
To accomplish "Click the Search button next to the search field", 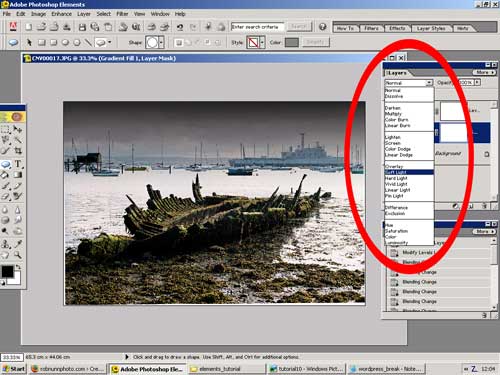I will click(299, 26).
